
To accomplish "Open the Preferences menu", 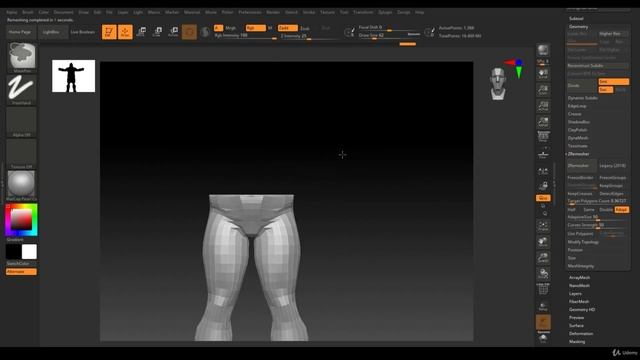I will click(x=249, y=12).
